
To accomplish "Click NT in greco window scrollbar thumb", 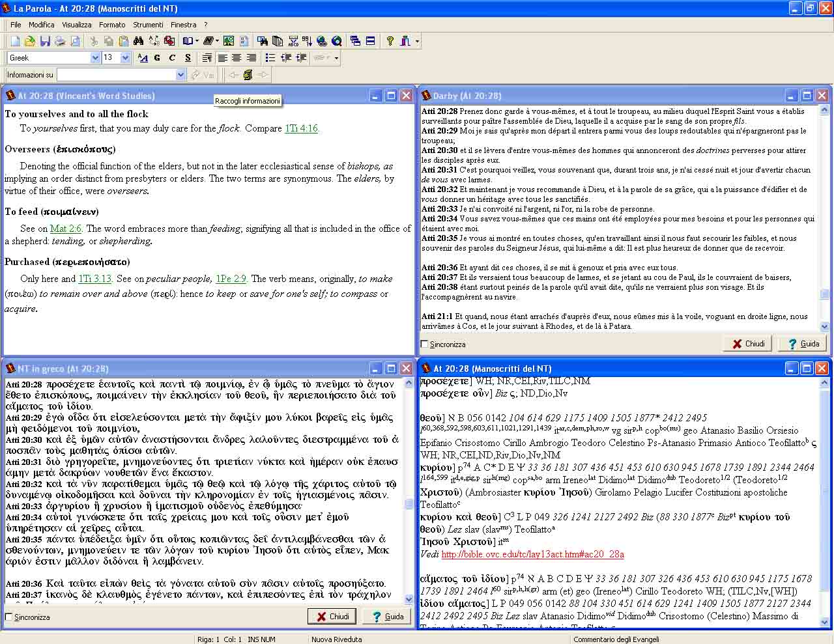I will (409, 504).
